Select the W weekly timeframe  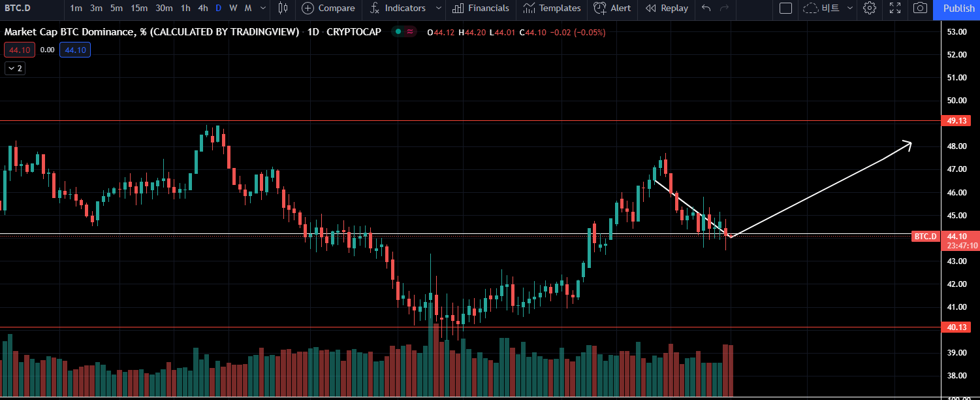pos(233,8)
